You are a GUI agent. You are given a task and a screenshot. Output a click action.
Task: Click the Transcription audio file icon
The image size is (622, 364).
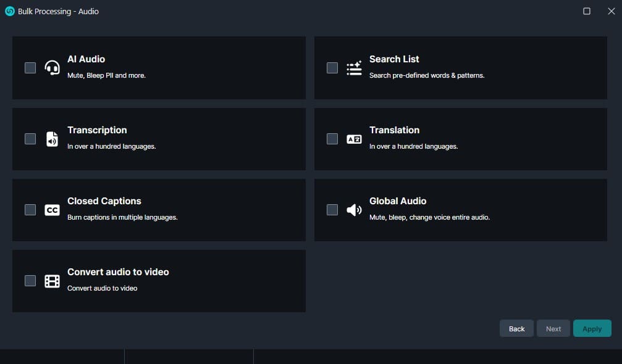53,139
